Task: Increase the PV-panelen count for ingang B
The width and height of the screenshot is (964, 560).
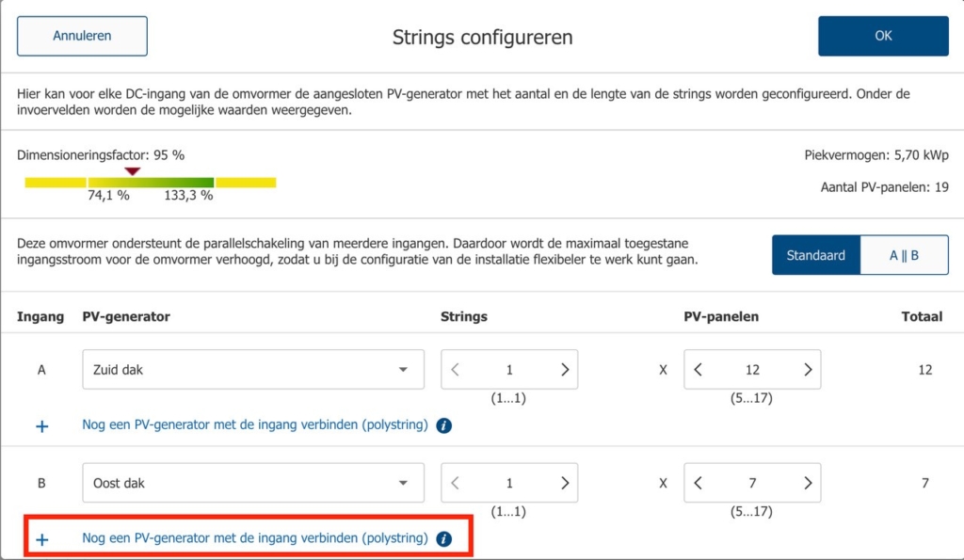Action: click(808, 483)
